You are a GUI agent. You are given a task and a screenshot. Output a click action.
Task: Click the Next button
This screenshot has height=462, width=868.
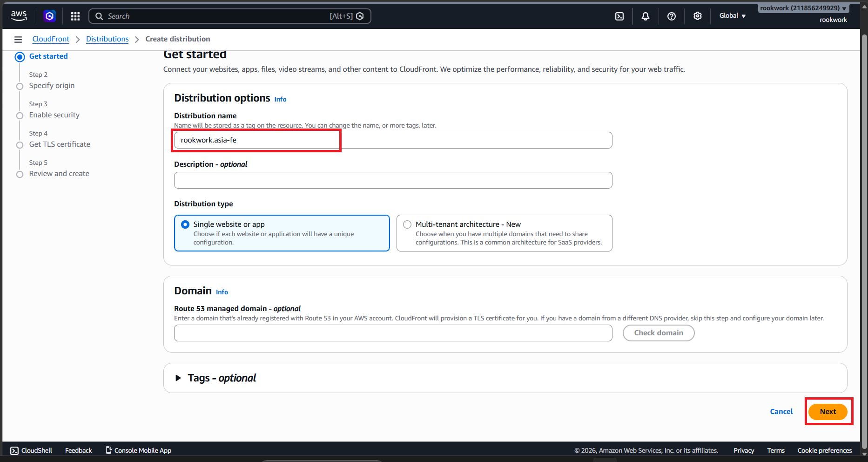tap(828, 412)
